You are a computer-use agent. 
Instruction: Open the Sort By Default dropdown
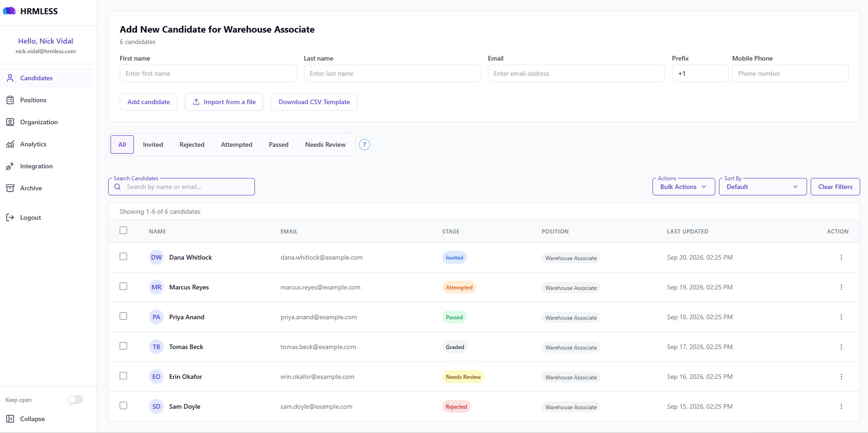[x=763, y=187]
